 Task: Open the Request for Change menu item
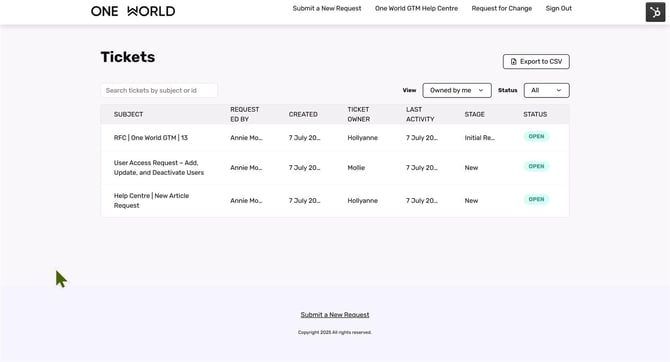[x=502, y=8]
